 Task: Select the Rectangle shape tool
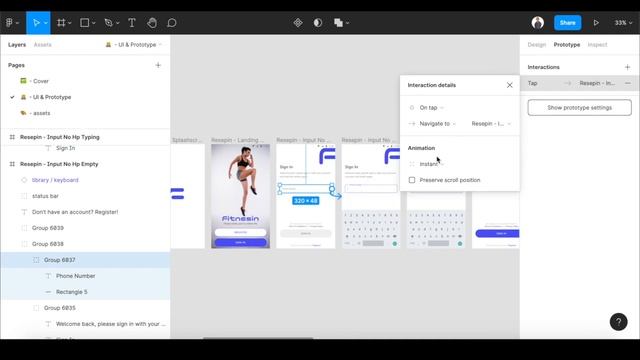click(x=85, y=23)
